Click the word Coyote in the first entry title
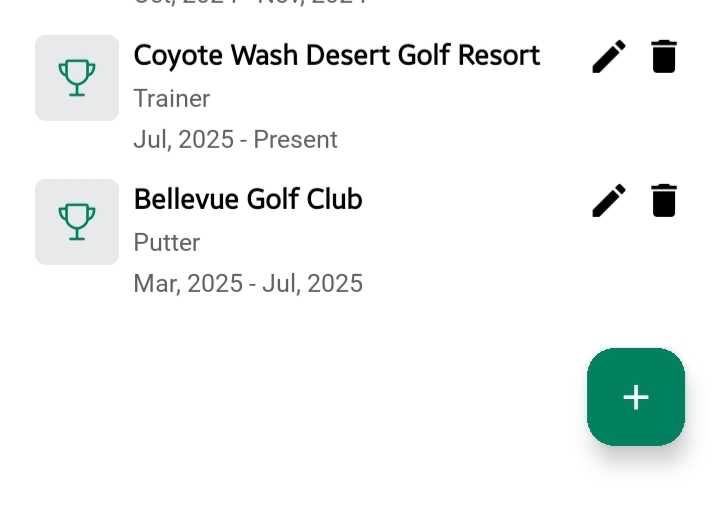The height and width of the screenshot is (507, 720). [x=178, y=55]
